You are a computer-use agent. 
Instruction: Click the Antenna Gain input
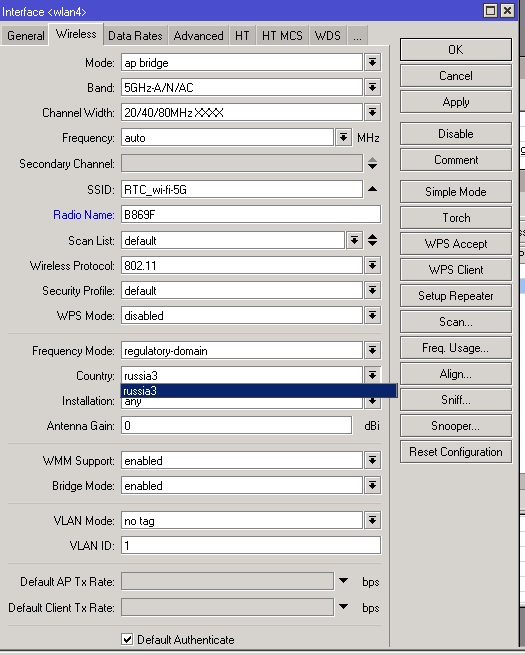click(236, 426)
